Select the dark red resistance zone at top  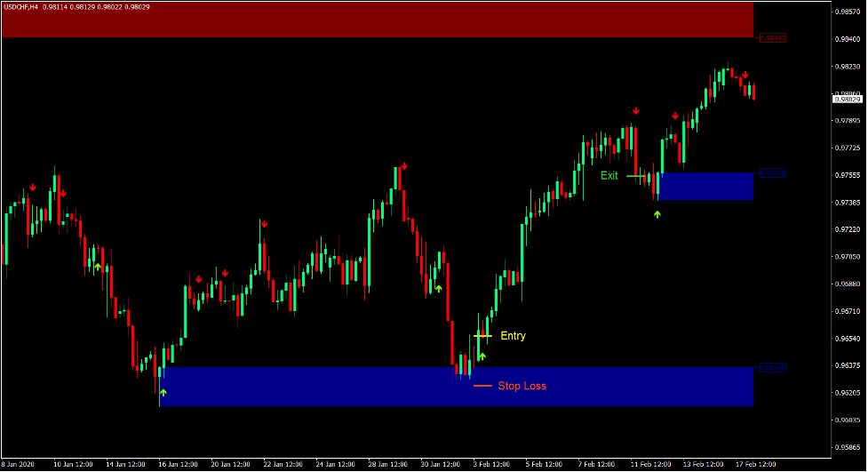[x=377, y=19]
